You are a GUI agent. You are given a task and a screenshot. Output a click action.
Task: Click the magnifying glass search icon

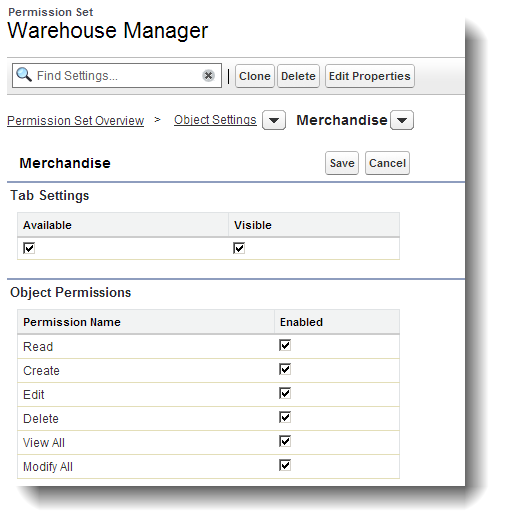click(24, 74)
